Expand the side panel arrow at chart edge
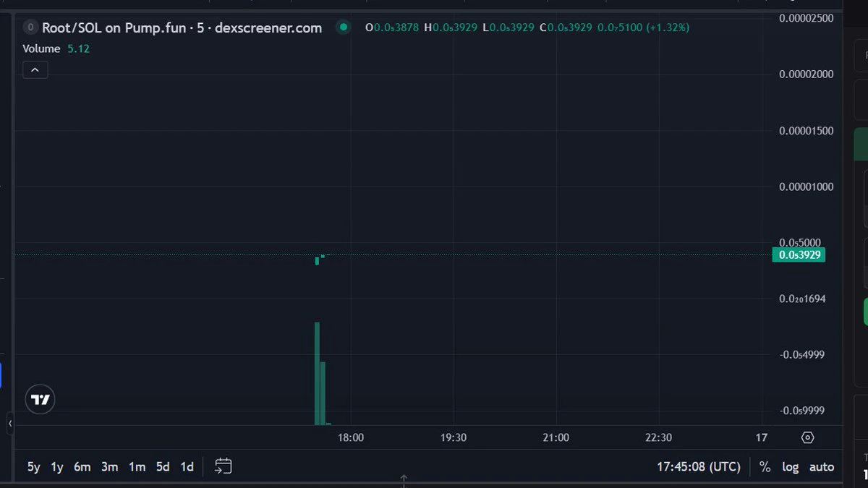 pyautogui.click(x=10, y=423)
